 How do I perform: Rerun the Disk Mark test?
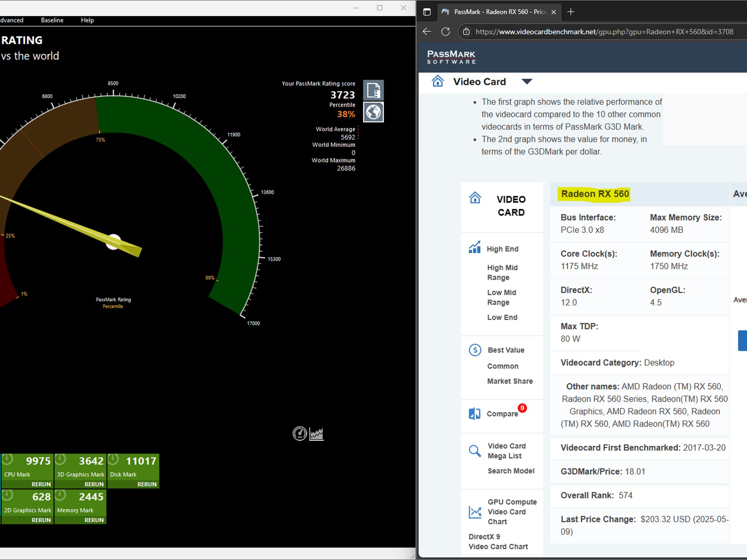(x=147, y=484)
